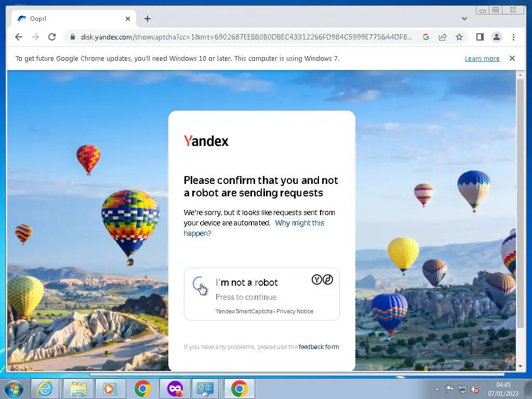Expand the tab search chevron
The height and width of the screenshot is (399, 532).
coord(464,19)
